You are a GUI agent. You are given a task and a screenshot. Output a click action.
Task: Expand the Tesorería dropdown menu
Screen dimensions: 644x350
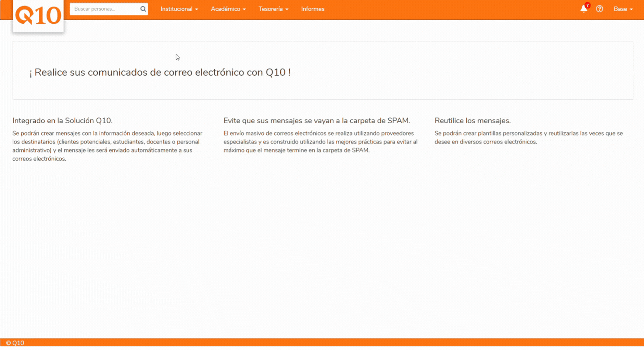[x=273, y=9]
